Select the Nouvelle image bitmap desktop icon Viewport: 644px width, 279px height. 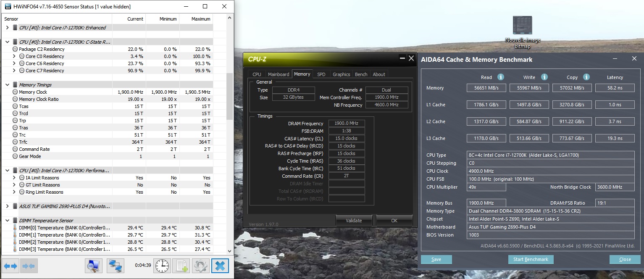click(x=523, y=33)
